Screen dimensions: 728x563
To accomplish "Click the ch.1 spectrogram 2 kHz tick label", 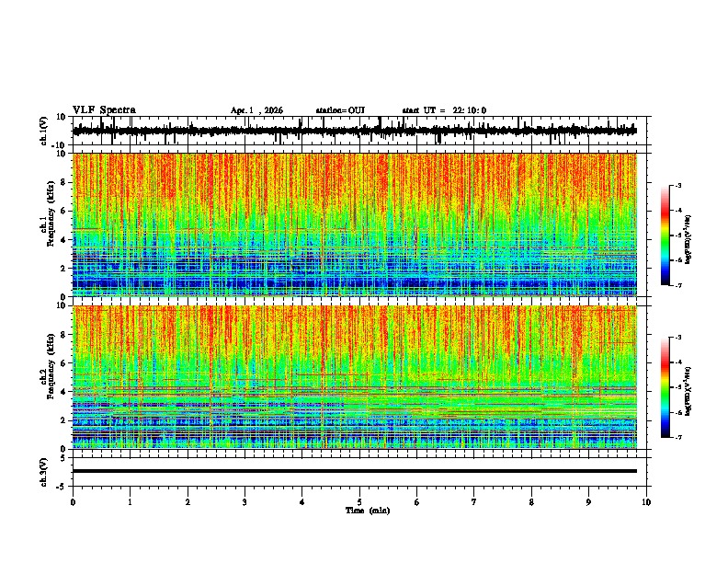I will [x=63, y=268].
